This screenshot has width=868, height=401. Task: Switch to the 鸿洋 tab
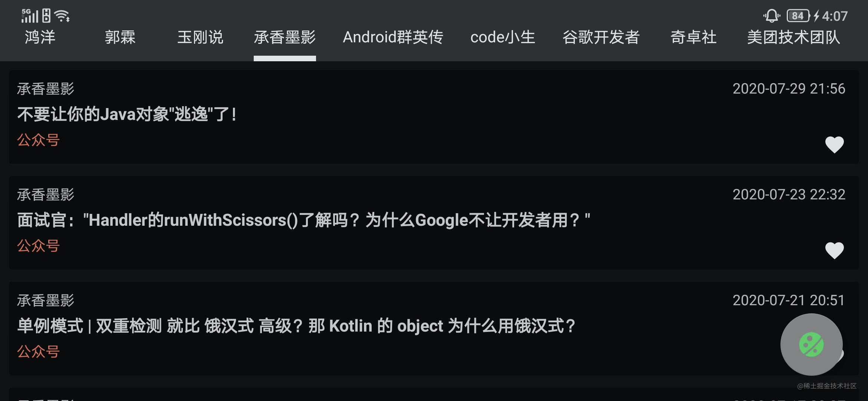[40, 37]
